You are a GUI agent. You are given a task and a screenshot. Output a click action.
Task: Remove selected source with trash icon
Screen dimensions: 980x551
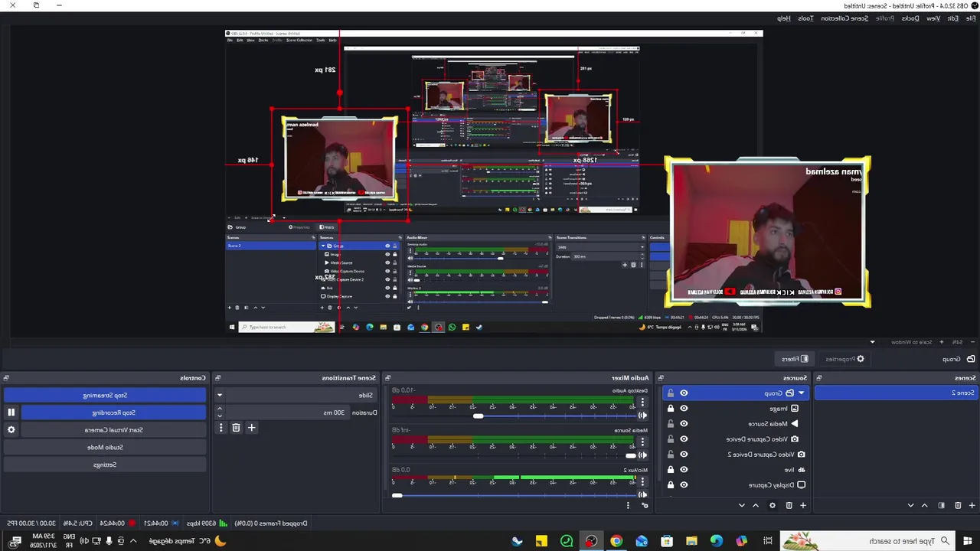pos(789,505)
